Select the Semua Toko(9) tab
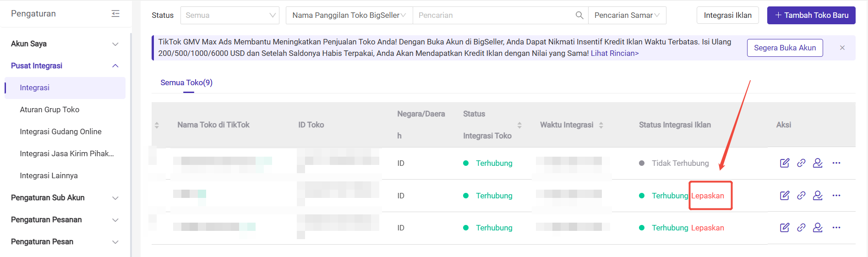 click(x=186, y=82)
